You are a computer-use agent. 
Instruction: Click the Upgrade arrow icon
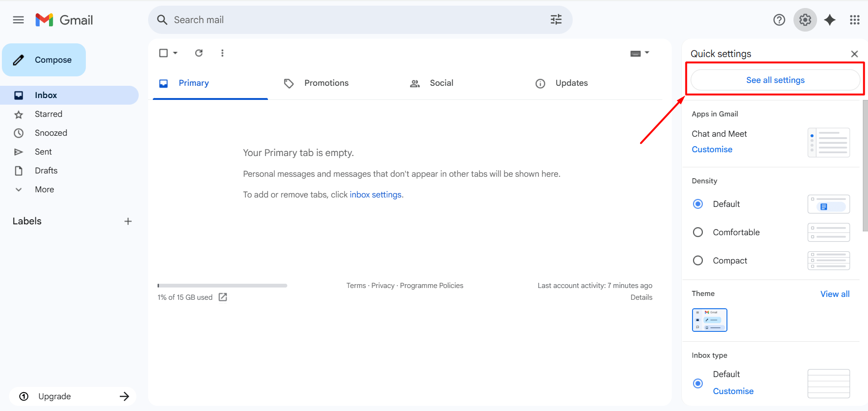coord(125,396)
